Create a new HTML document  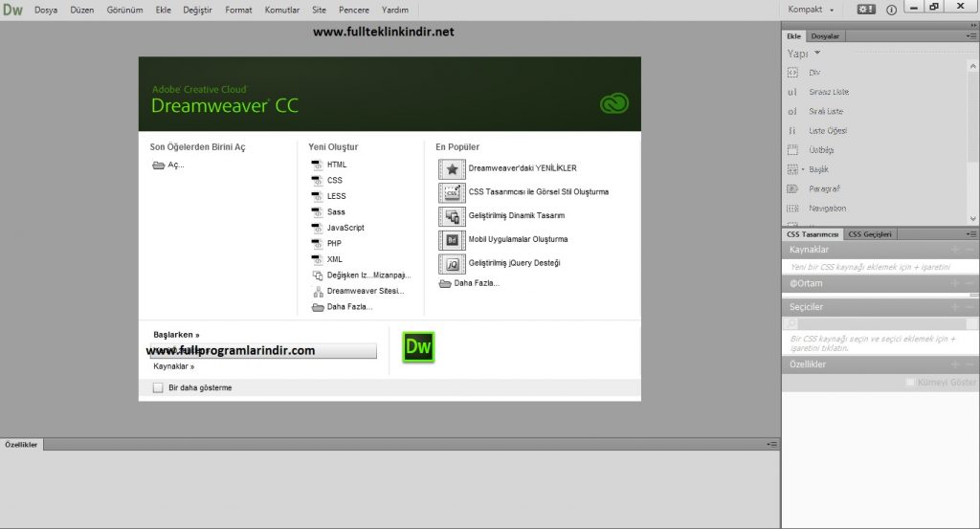(x=336, y=165)
